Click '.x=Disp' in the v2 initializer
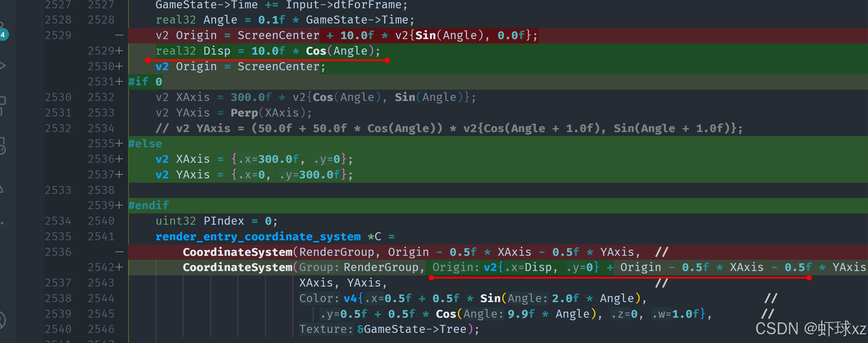This screenshot has height=343, width=868. click(x=528, y=267)
